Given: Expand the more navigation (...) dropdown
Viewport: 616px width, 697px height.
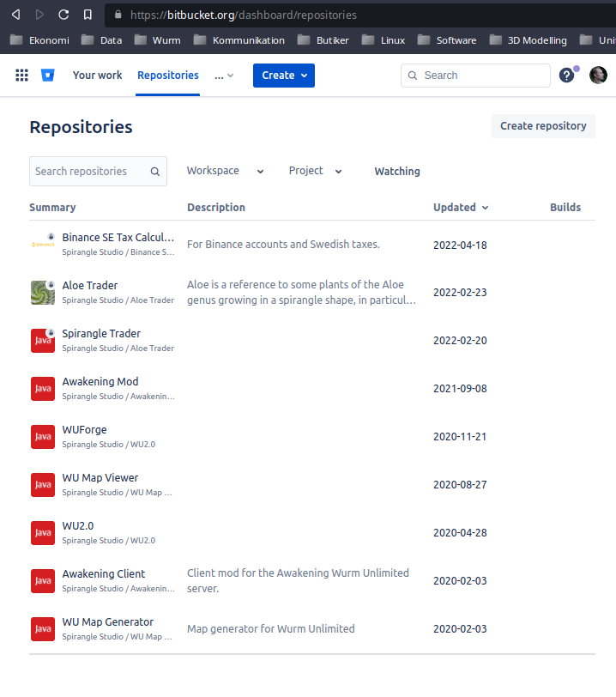Looking at the screenshot, I should click(224, 76).
